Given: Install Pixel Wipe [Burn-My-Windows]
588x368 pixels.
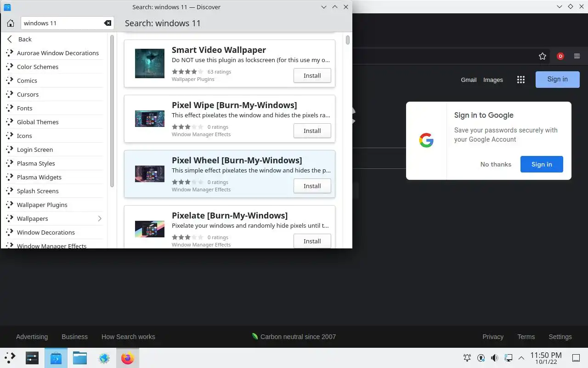Looking at the screenshot, I should (312, 131).
